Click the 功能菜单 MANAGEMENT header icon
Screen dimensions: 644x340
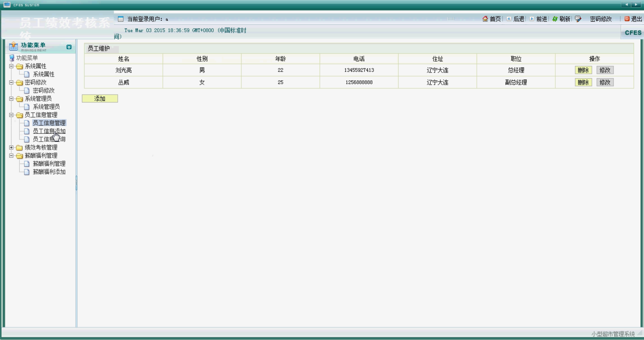13,46
